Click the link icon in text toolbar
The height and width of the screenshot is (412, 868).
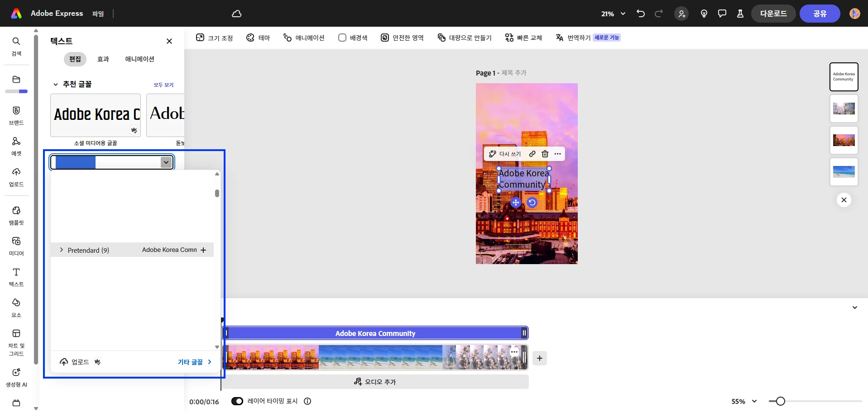coord(532,154)
